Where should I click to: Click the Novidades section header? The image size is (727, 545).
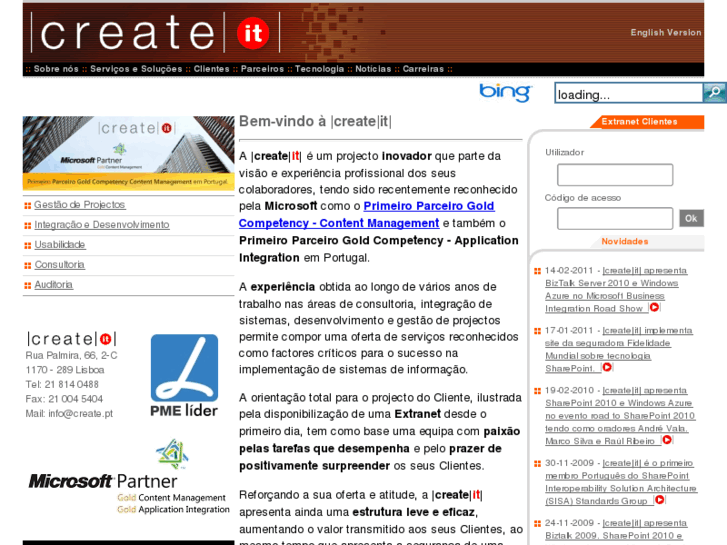point(625,241)
